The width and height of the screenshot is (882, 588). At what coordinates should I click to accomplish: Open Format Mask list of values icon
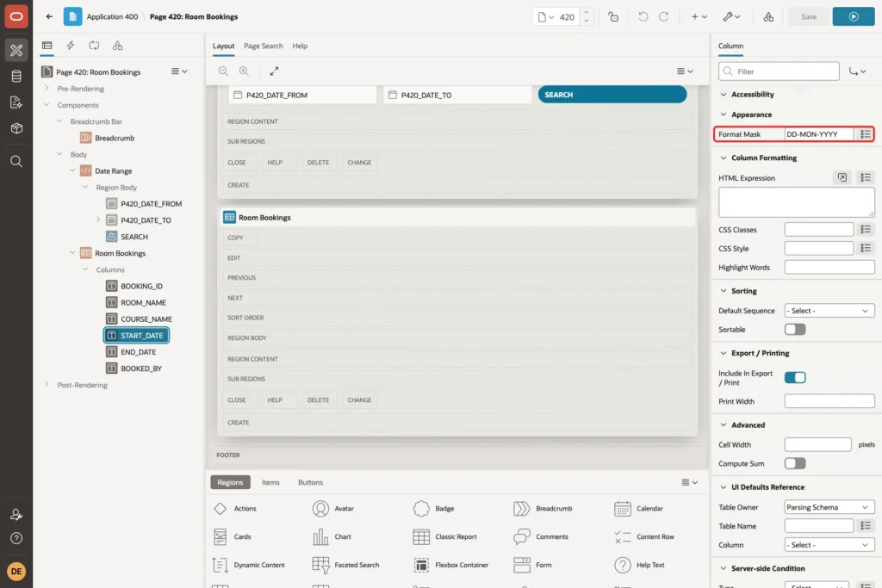coord(865,134)
